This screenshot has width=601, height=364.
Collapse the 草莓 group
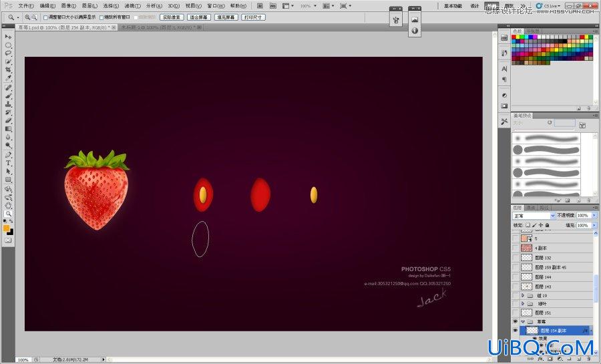(x=523, y=321)
